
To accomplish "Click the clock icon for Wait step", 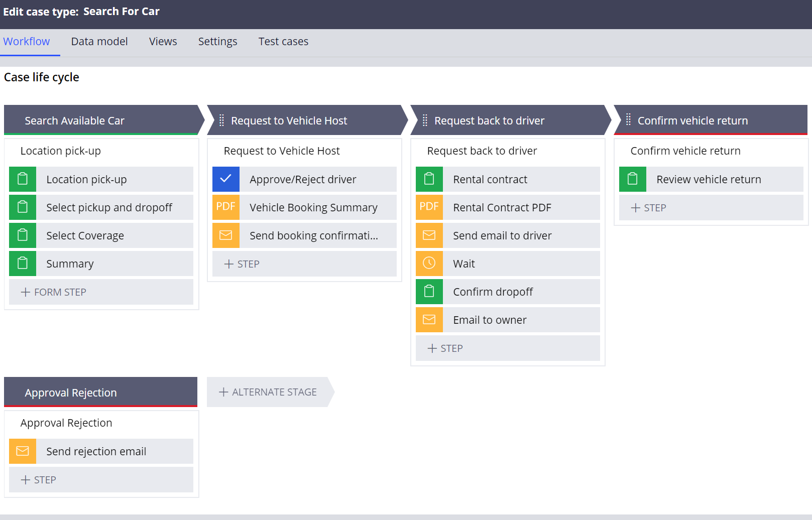I will 429,264.
